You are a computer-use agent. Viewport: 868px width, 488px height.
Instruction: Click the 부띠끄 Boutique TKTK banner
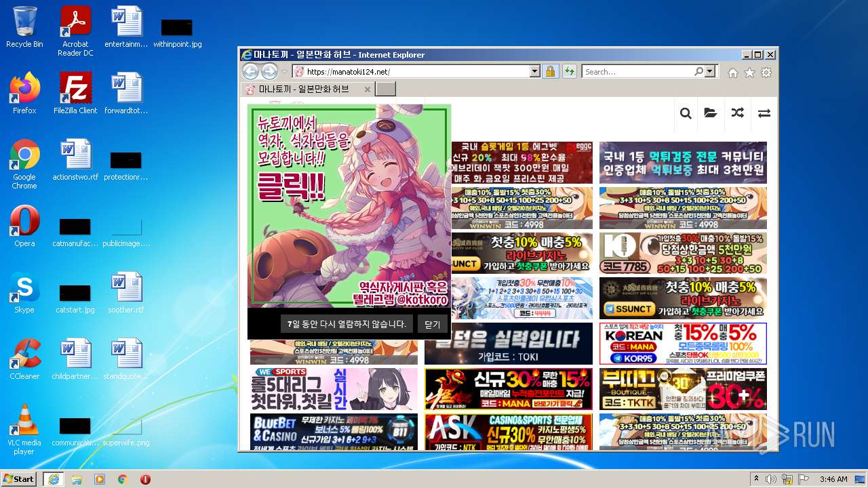tap(683, 389)
